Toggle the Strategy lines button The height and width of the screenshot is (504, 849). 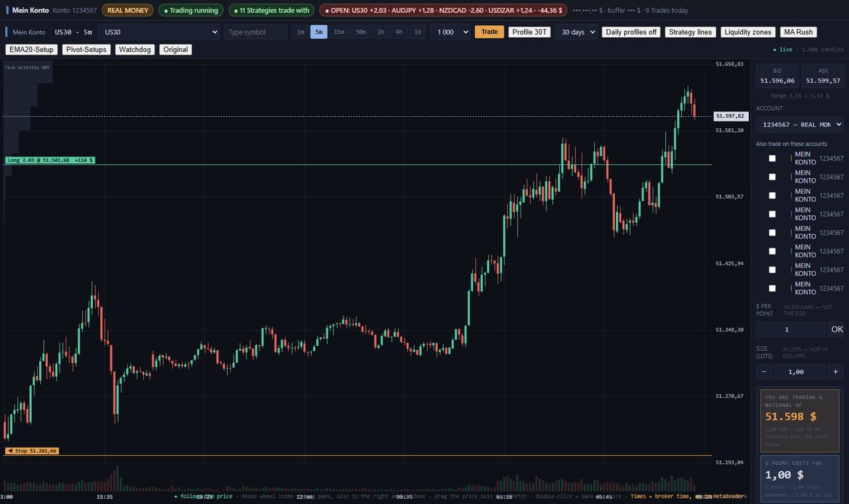[x=690, y=32]
